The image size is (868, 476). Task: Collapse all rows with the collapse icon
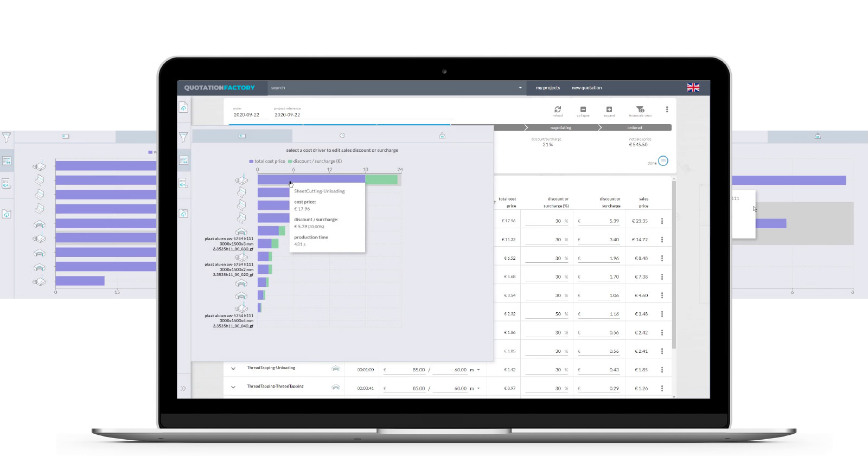coord(583,110)
